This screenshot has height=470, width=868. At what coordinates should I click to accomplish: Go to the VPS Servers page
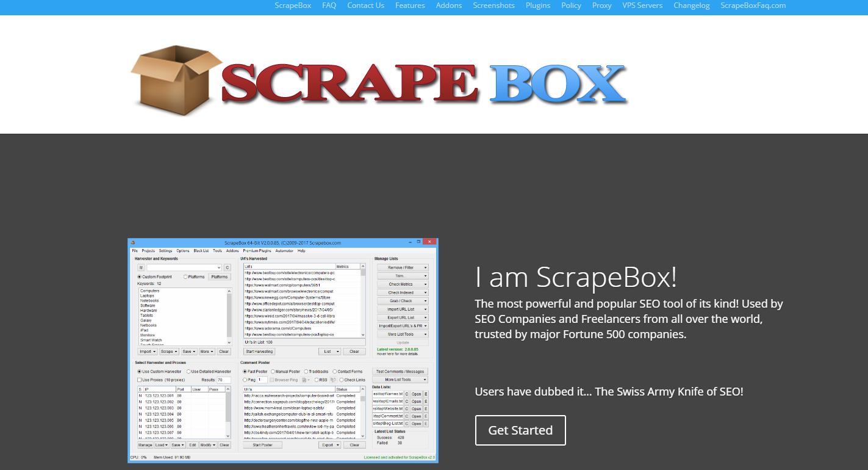tap(642, 5)
